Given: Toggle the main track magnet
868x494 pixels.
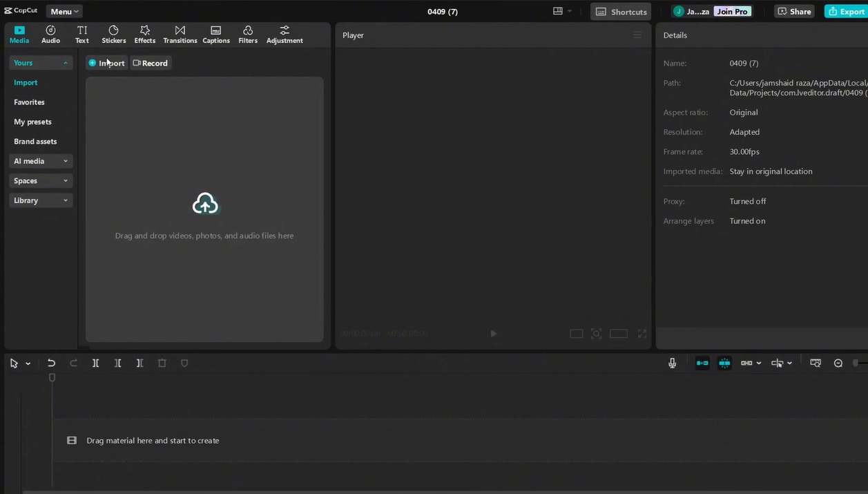Looking at the screenshot, I should (702, 363).
